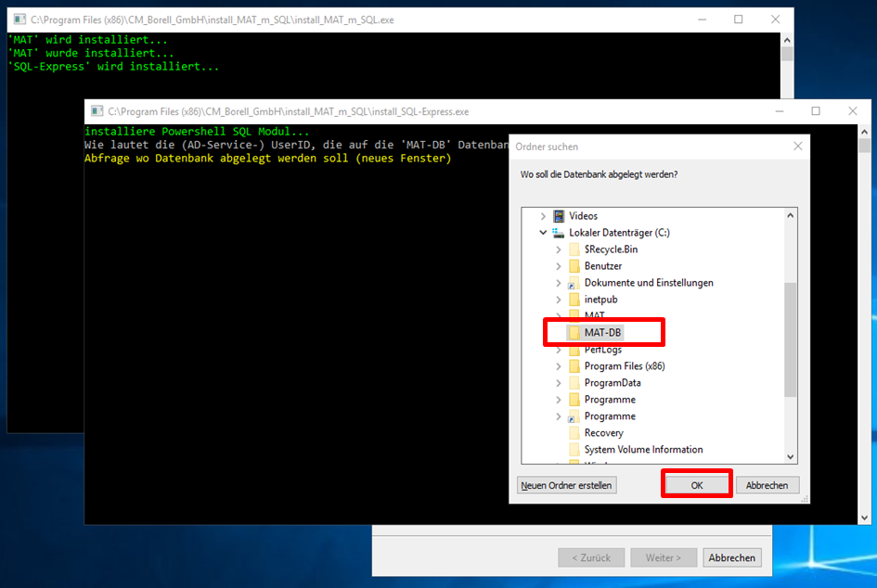Click Abbrechen in Ordner suchen dialog

[x=767, y=485]
